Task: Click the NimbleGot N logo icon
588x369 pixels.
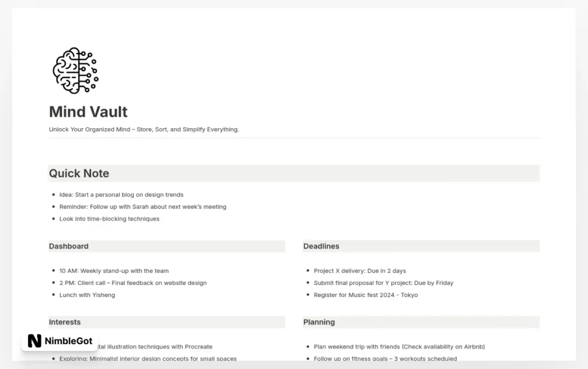Action: click(x=34, y=341)
